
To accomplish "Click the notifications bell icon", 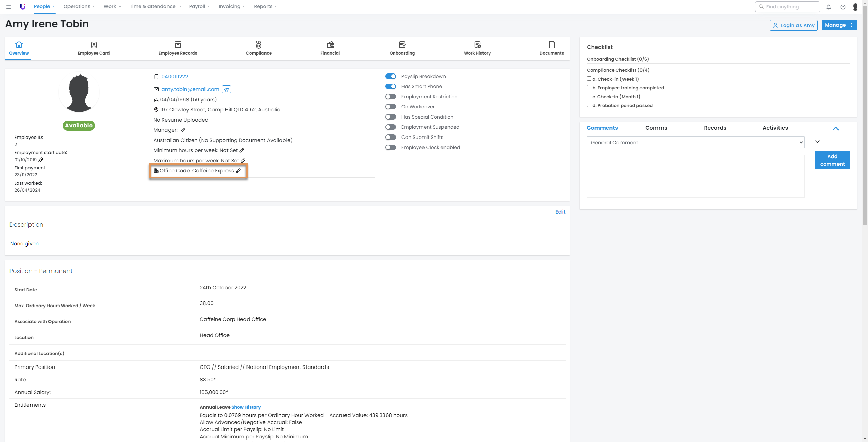I will click(828, 7).
